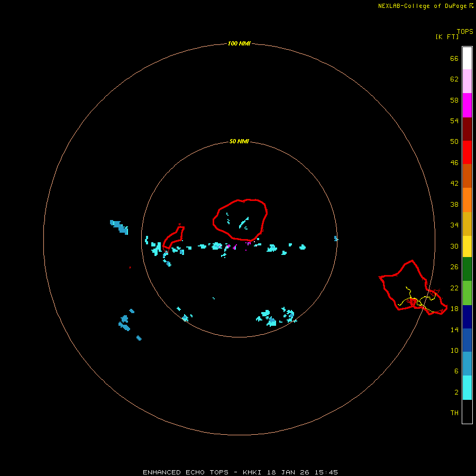The width and height of the screenshot is (476, 476).
Task: Click the '[K FT]' units label
Action: 447,37
